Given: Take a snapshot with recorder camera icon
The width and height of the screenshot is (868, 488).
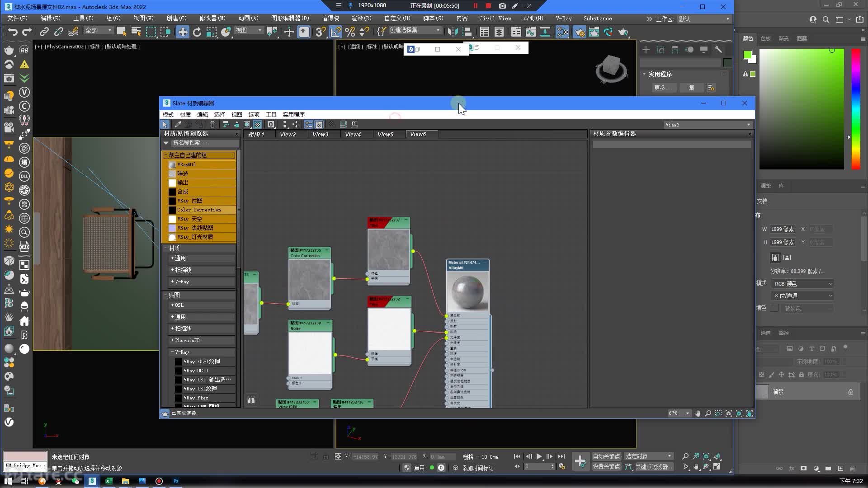Looking at the screenshot, I should (502, 6).
